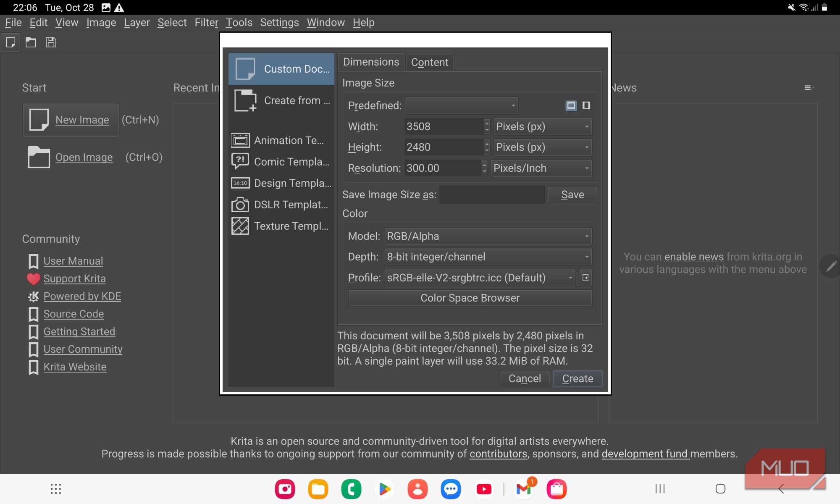
Task: Choose Comic Templates category
Action: pos(281,162)
